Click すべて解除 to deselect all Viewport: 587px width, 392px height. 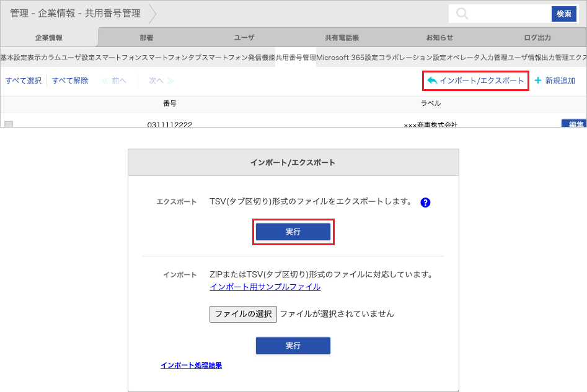tap(70, 81)
